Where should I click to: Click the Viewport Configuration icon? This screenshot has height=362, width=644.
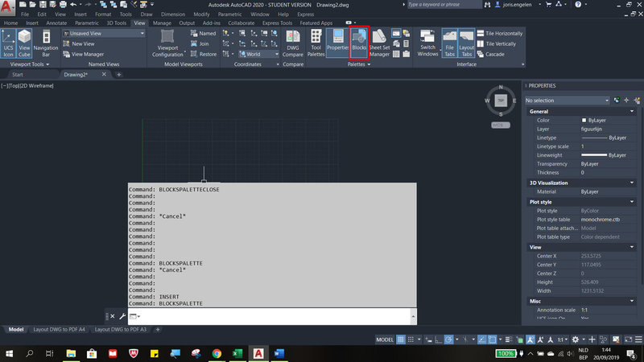167,42
